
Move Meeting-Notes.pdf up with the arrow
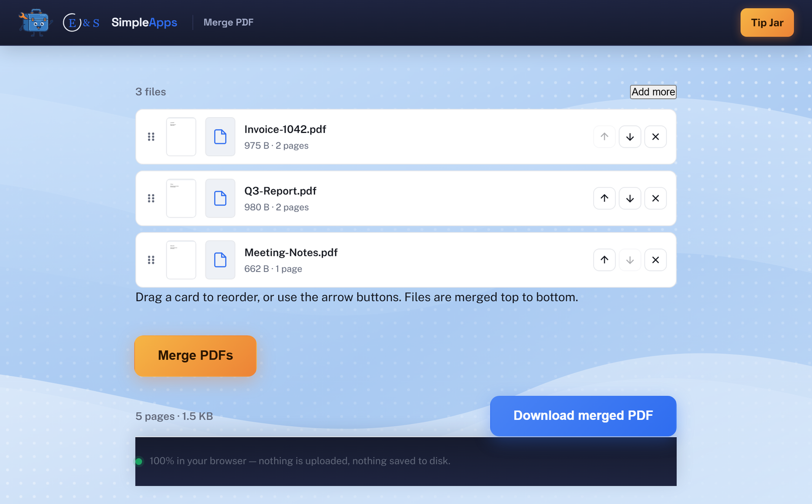point(604,260)
